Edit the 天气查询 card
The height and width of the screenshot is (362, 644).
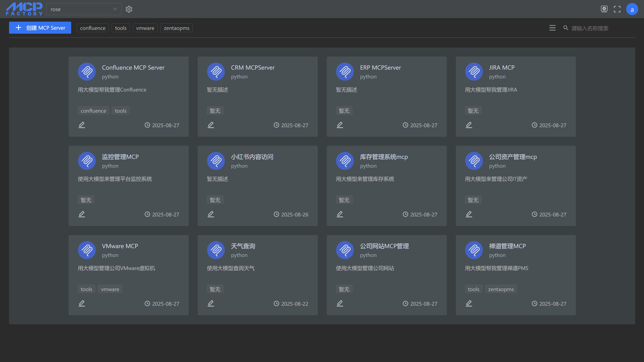click(x=211, y=303)
